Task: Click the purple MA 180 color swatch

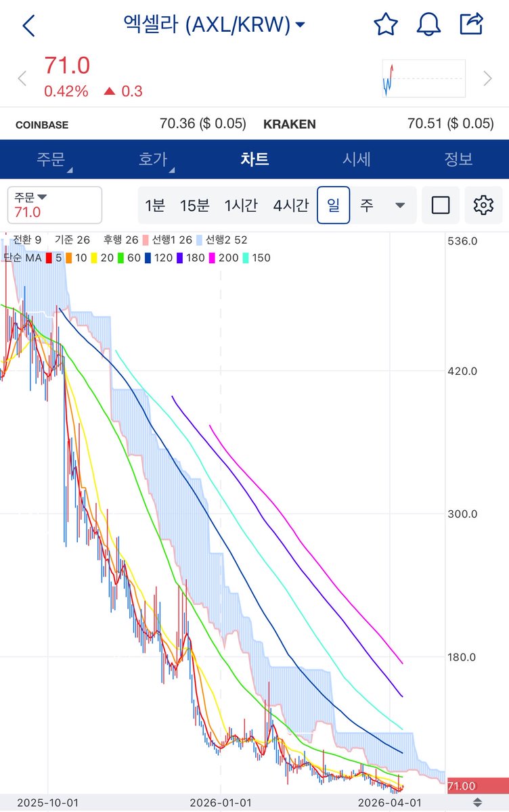Action: click(179, 258)
